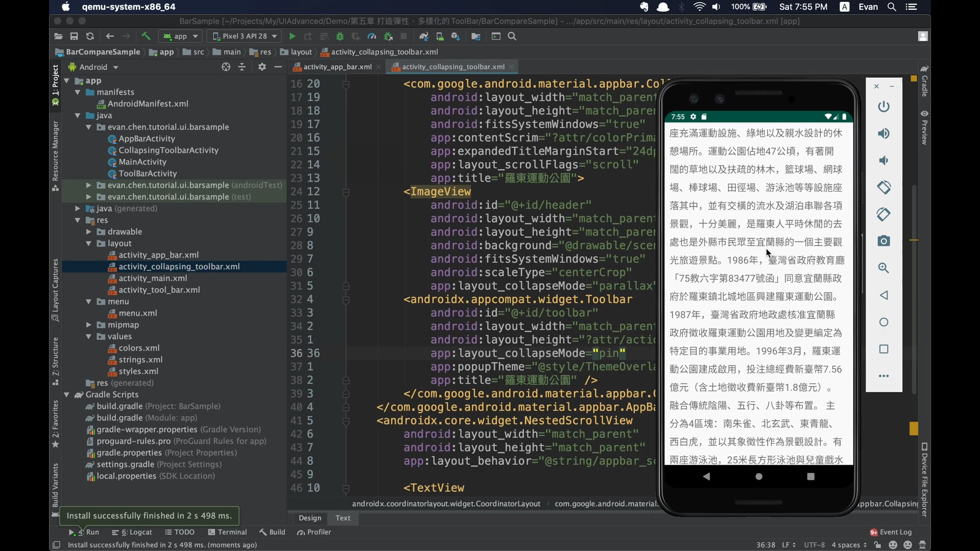Run the app with the green play button
The width and height of the screenshot is (980, 551).
pyautogui.click(x=292, y=36)
